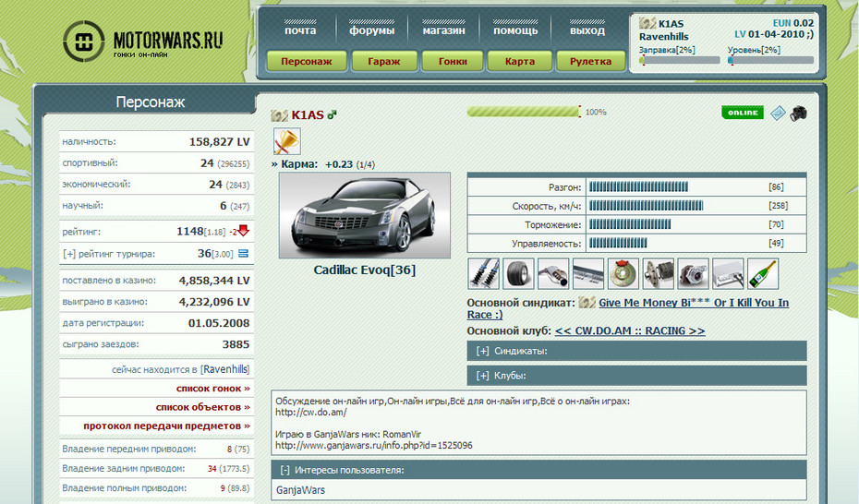Go to the форумы menu item
The height and width of the screenshot is (504, 859).
click(x=371, y=30)
